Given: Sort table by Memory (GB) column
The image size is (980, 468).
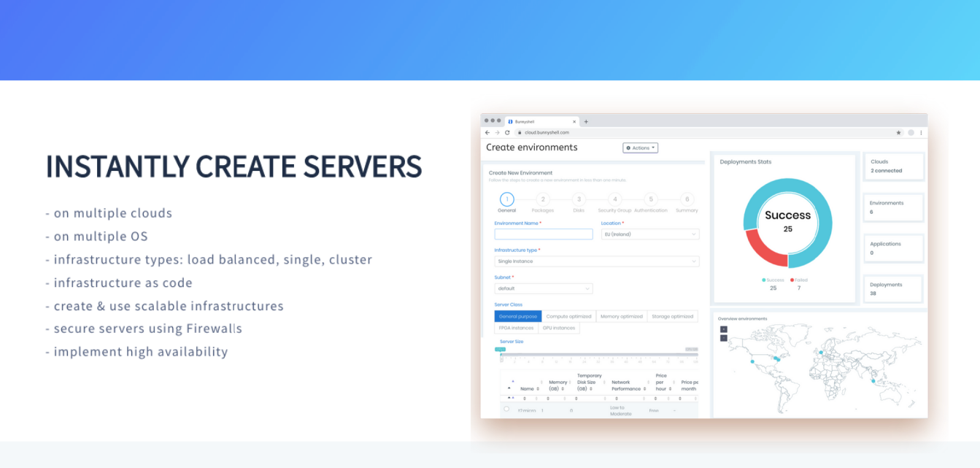Looking at the screenshot, I should coord(559,385).
